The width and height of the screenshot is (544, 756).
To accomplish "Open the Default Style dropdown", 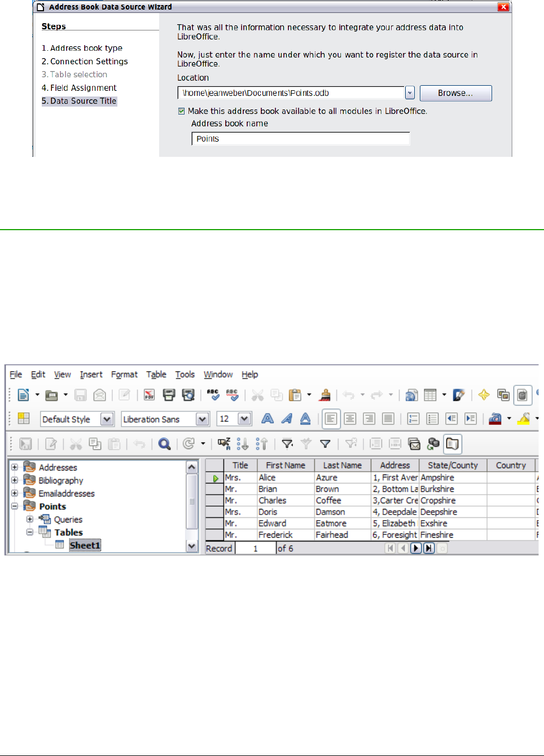I will 107,419.
